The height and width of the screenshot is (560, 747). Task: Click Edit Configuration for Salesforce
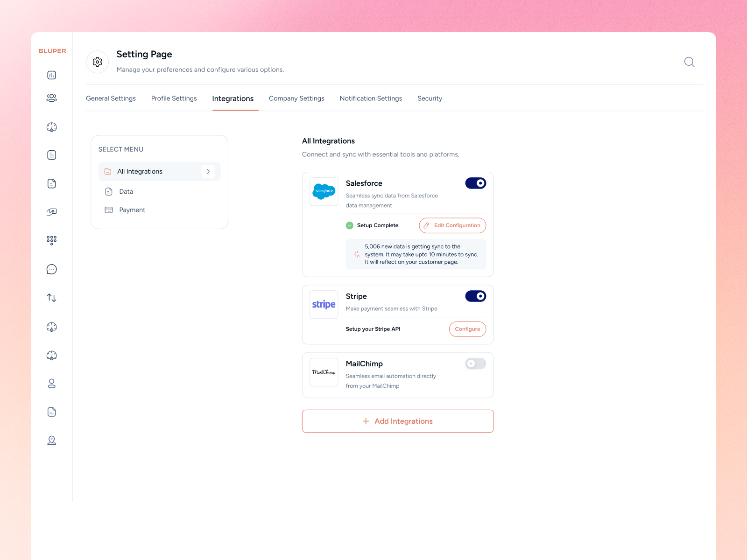point(452,225)
